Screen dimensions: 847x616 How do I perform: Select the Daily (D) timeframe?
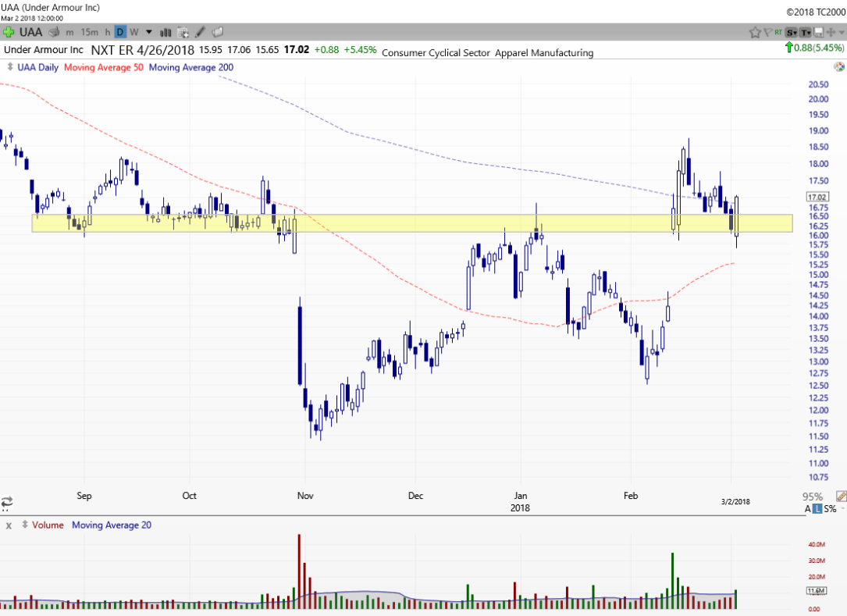click(120, 32)
